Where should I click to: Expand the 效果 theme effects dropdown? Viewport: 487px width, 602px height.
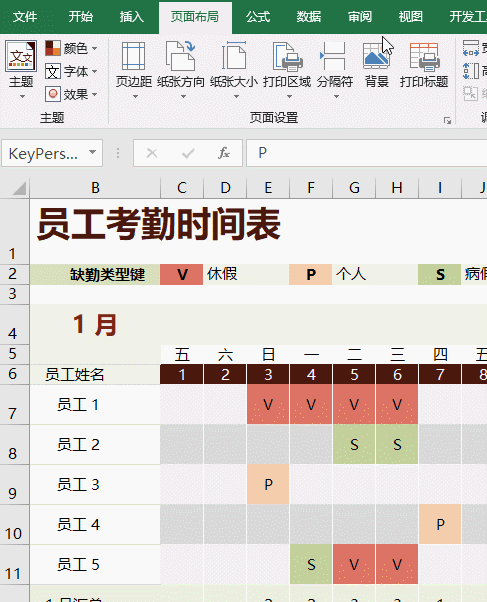pyautogui.click(x=71, y=94)
